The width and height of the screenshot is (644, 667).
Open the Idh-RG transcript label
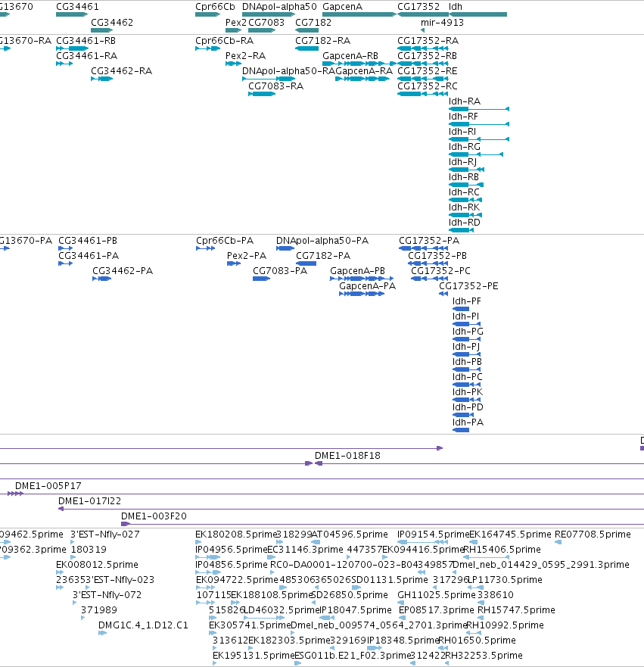point(465,146)
